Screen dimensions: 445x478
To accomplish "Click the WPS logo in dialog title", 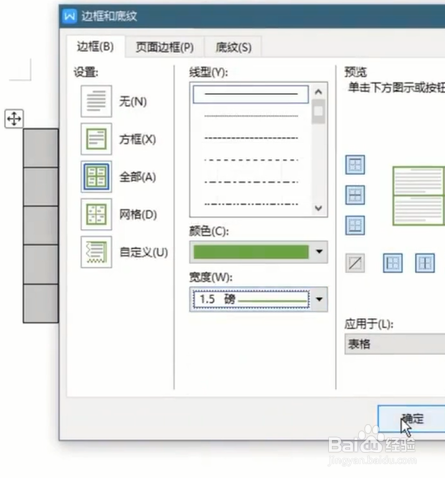I will tap(70, 16).
